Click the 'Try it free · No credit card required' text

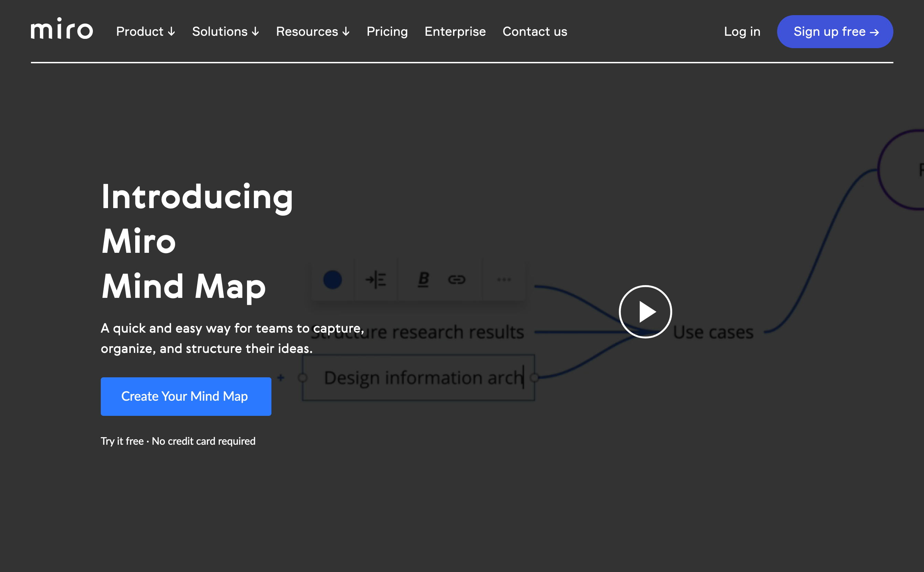pos(178,441)
